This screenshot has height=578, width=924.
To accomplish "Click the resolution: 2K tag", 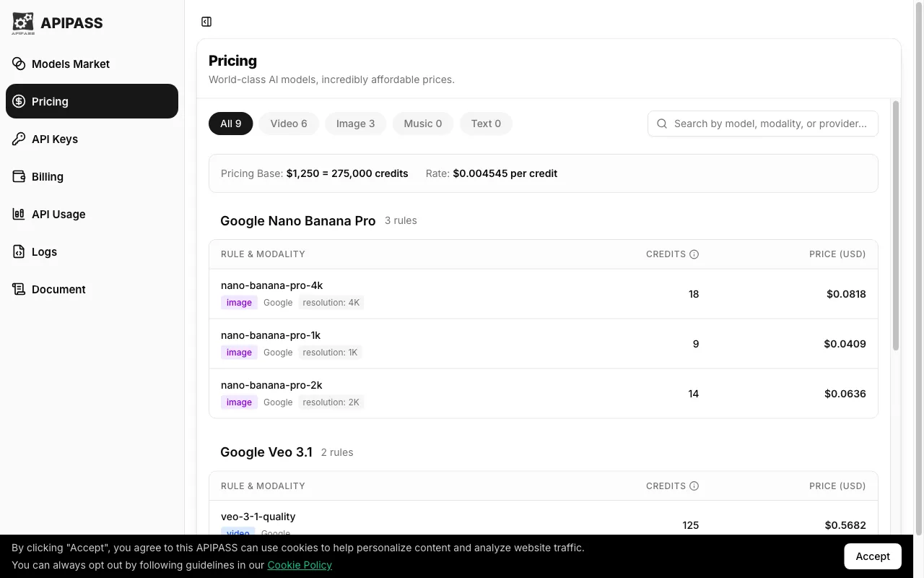I will click(331, 402).
